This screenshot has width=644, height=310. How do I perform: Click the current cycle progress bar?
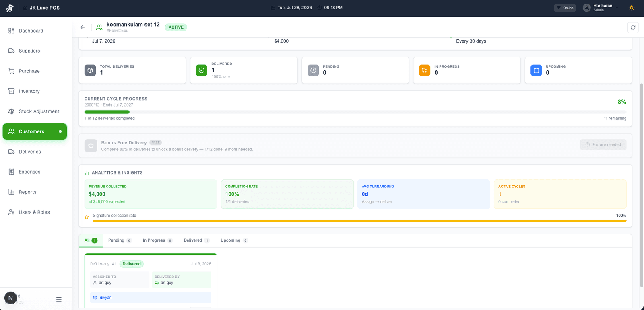(x=355, y=112)
